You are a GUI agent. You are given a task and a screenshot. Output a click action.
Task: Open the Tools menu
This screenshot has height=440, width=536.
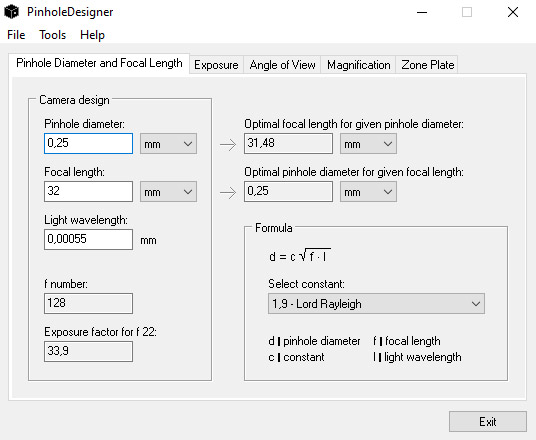click(x=52, y=35)
